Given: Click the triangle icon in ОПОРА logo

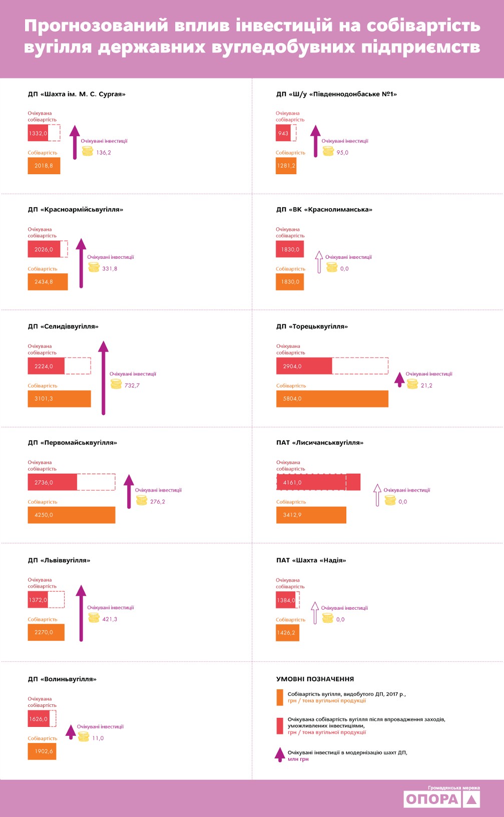Looking at the screenshot, I should (x=471, y=799).
